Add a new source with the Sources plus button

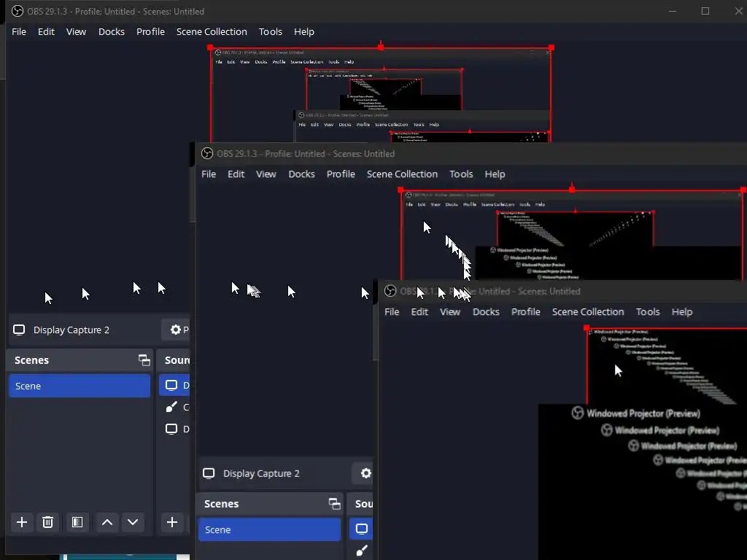click(172, 522)
